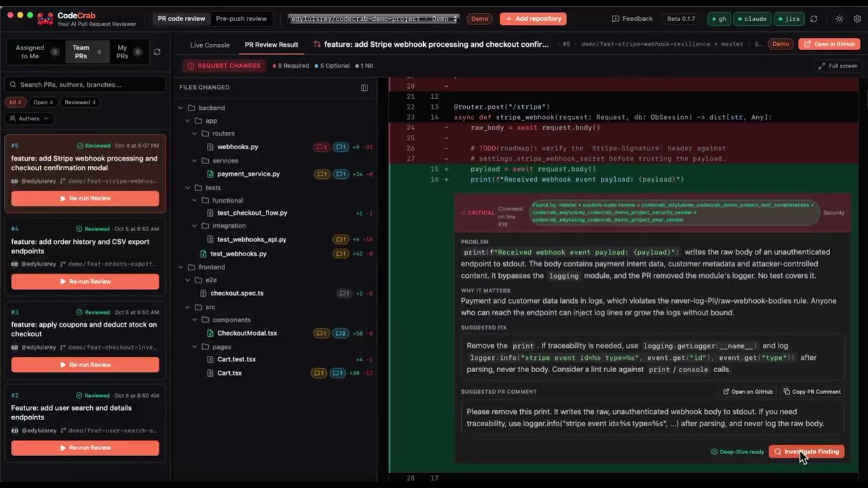Click the search magnifier icon
Viewport: 868px width, 488px height.
[13, 85]
